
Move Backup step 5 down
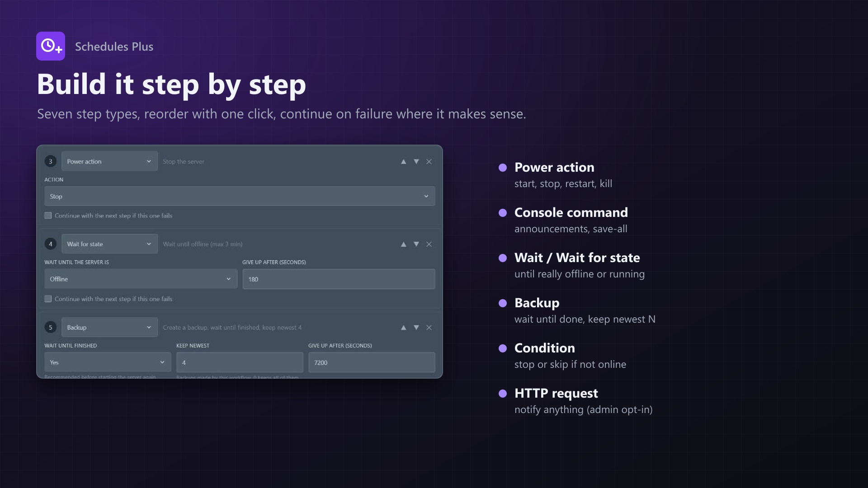[x=416, y=328]
